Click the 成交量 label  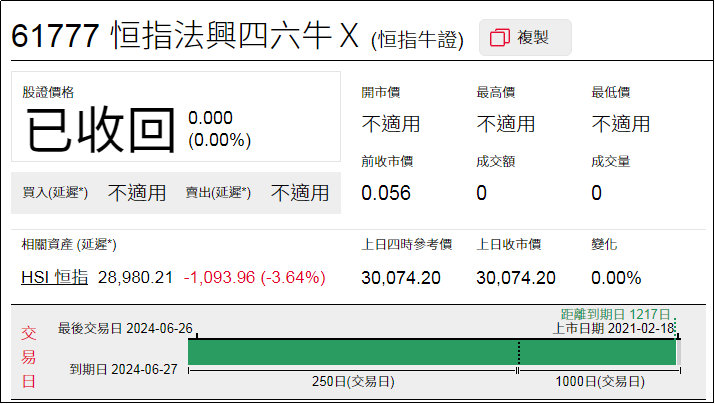pos(611,161)
